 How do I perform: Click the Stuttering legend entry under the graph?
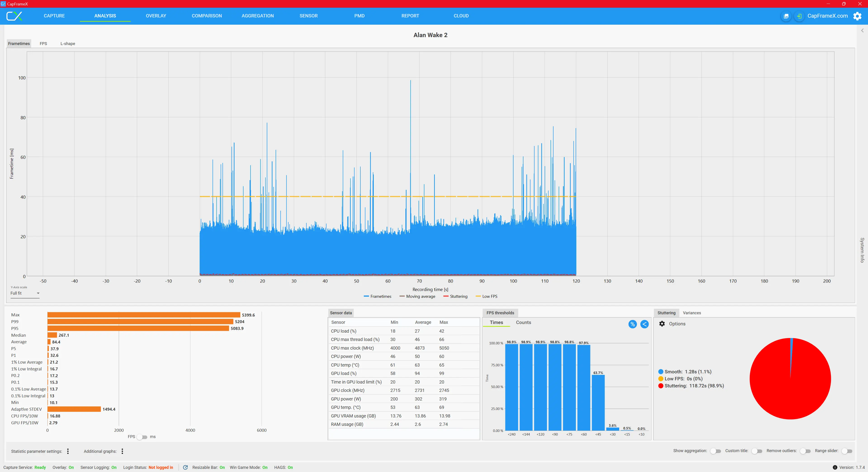point(456,296)
